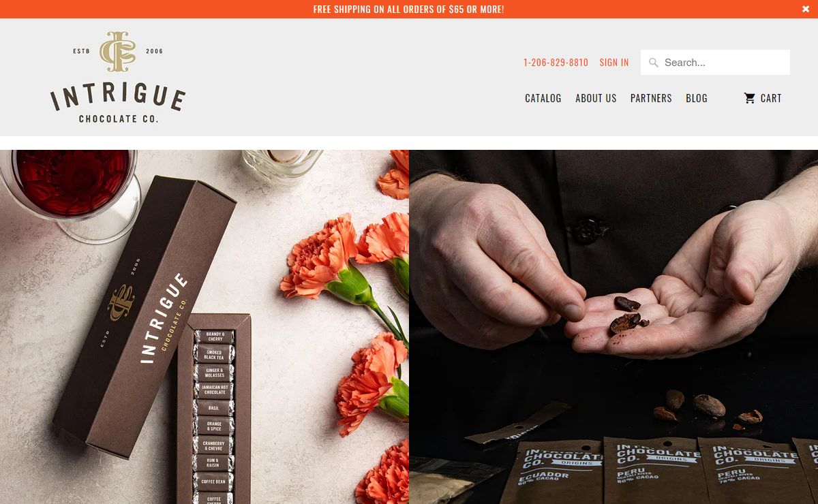Go to About Us page
This screenshot has height=504, width=818.
point(596,98)
